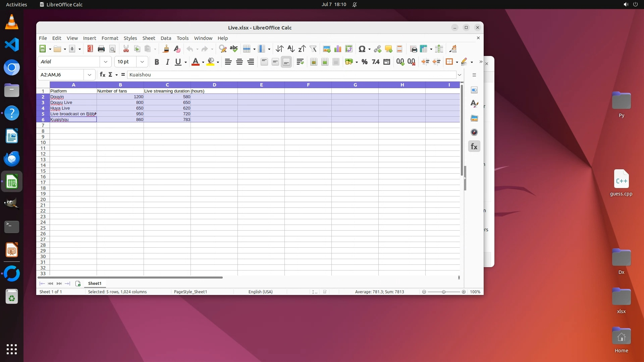Click the Insert Chart icon
This screenshot has height=362, width=644.
click(x=338, y=49)
